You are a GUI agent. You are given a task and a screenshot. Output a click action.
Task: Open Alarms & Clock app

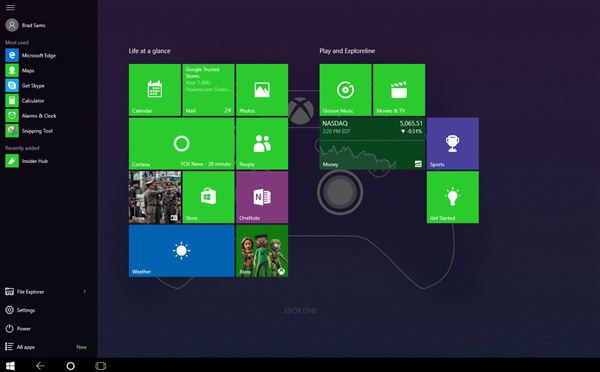31,116
